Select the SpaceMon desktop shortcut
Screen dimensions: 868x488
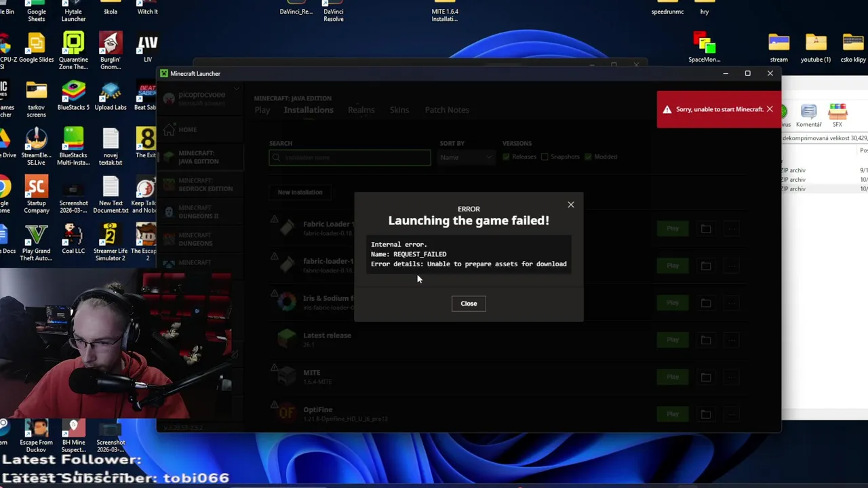point(705,47)
